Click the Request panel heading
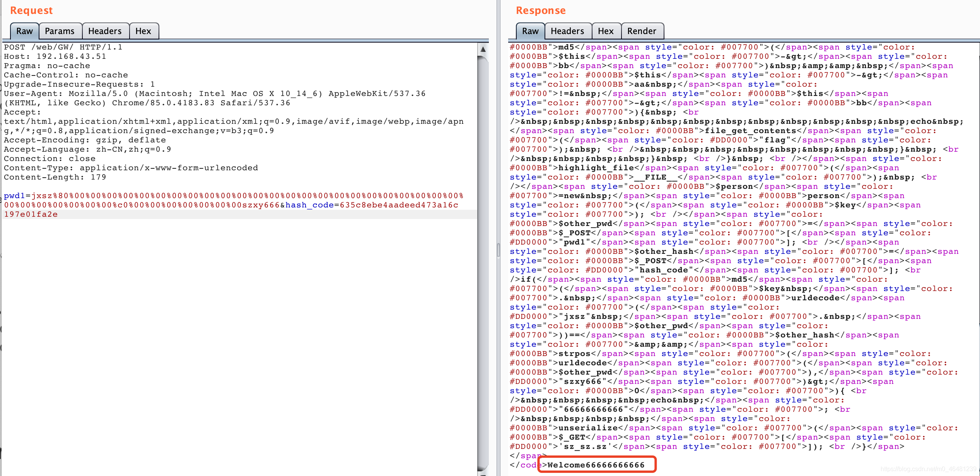The width and height of the screenshot is (980, 476). pos(31,10)
